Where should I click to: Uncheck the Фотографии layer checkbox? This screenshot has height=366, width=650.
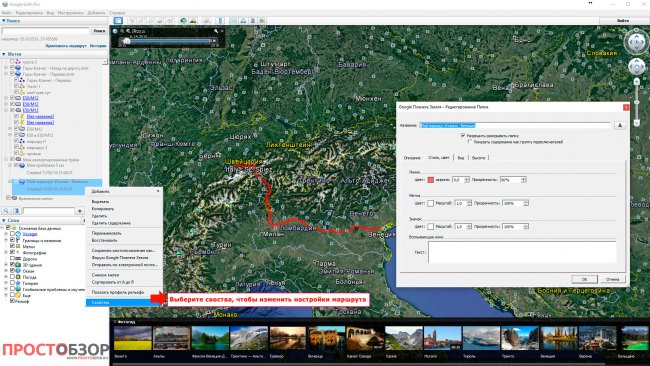coord(12,252)
